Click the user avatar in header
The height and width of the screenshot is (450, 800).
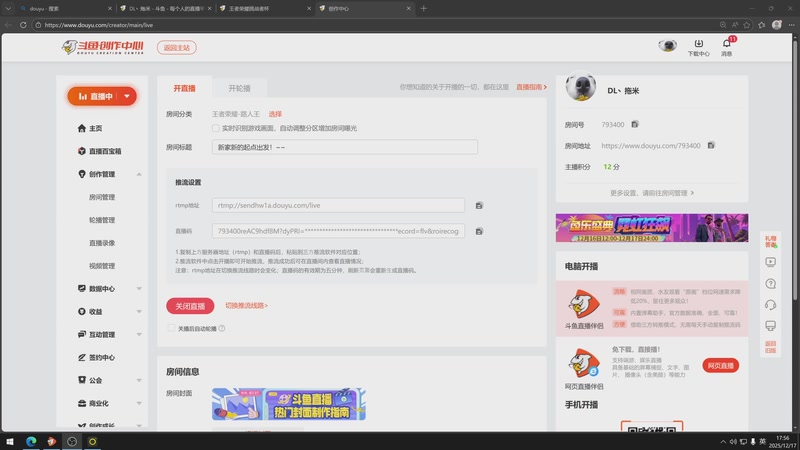point(667,46)
